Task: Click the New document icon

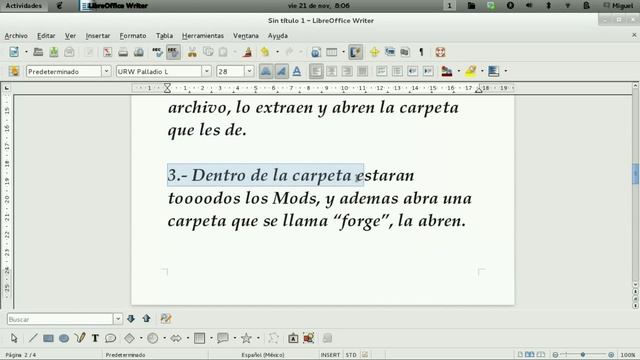Action: [14, 52]
